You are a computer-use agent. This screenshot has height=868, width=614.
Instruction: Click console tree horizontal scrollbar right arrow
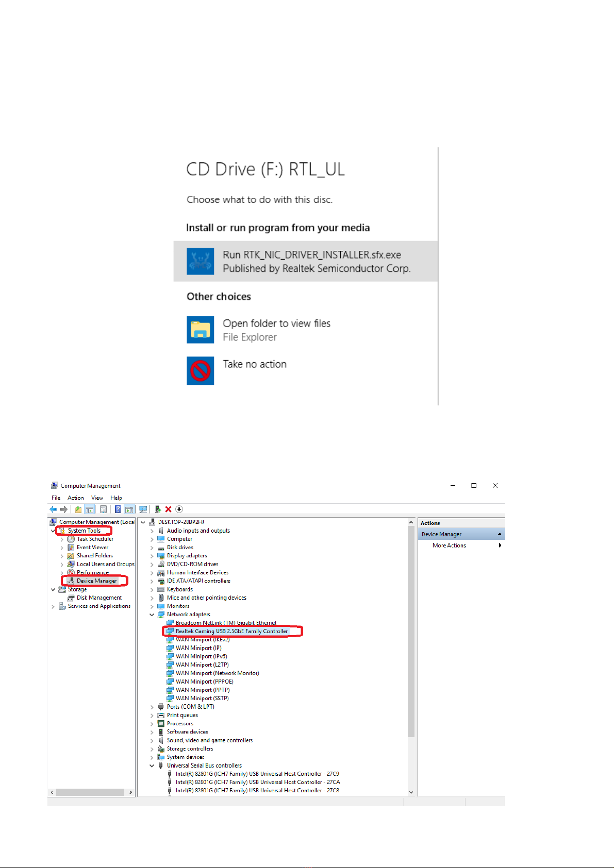click(130, 792)
